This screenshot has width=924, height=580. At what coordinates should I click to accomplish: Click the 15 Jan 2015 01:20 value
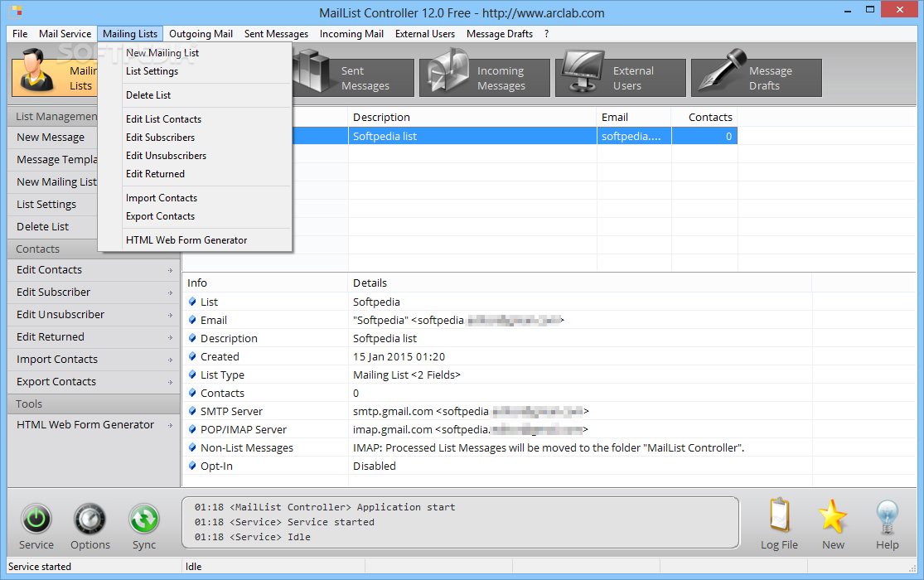pos(399,356)
